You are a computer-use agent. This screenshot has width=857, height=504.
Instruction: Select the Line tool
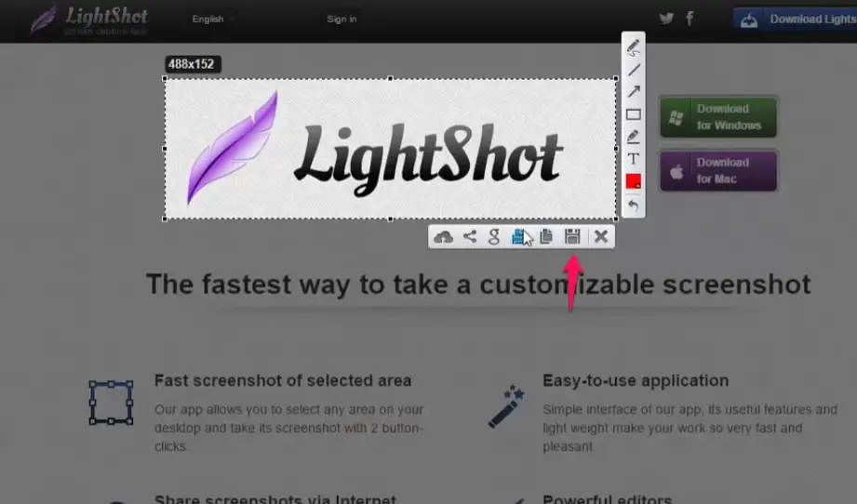pos(634,70)
